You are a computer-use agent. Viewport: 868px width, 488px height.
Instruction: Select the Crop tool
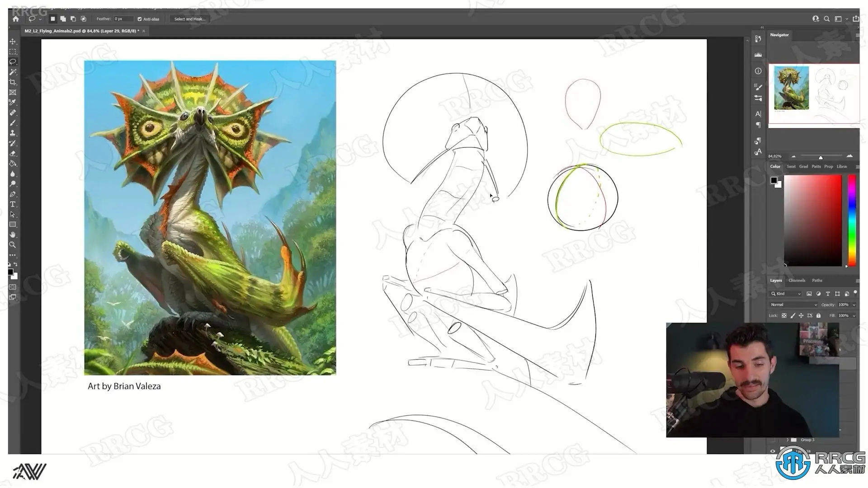pos(13,82)
